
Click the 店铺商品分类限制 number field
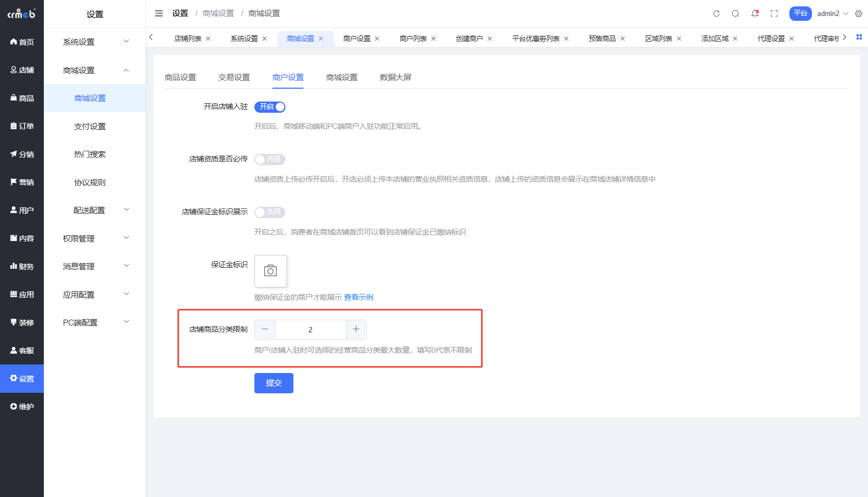pyautogui.click(x=311, y=330)
